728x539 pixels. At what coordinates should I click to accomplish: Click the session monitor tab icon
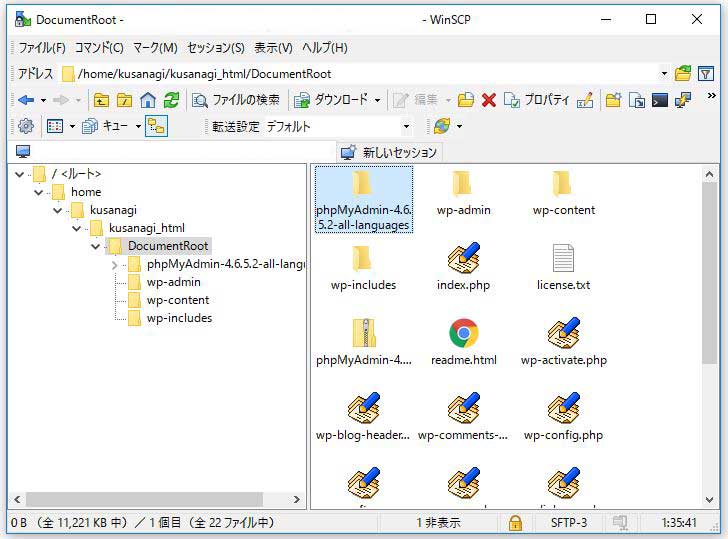pyautogui.click(x=23, y=151)
